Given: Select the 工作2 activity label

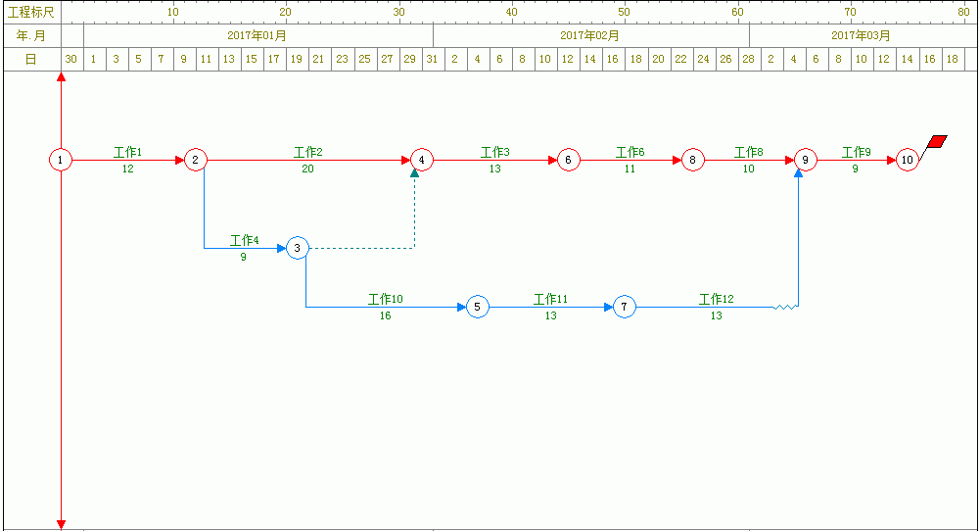Looking at the screenshot, I should coord(308,152).
